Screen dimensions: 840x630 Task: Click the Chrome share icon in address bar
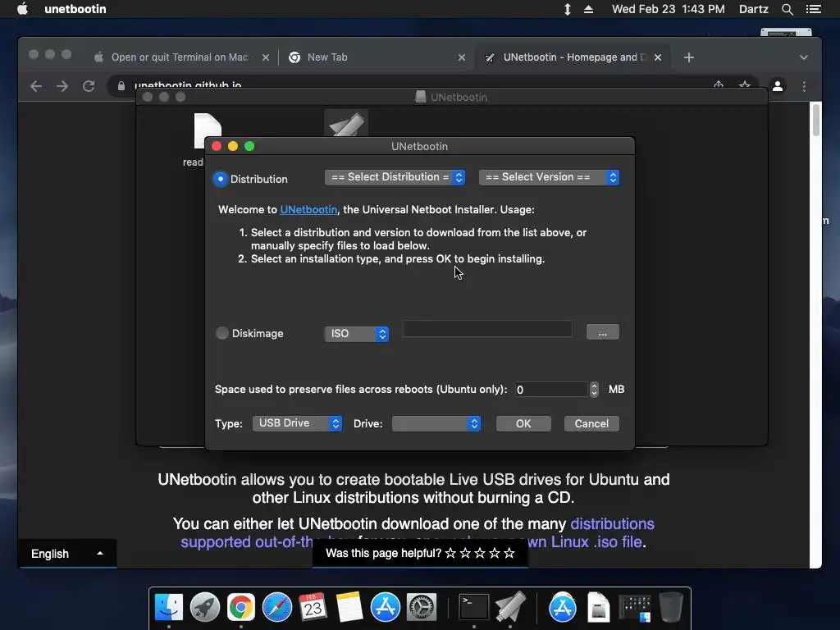click(719, 85)
